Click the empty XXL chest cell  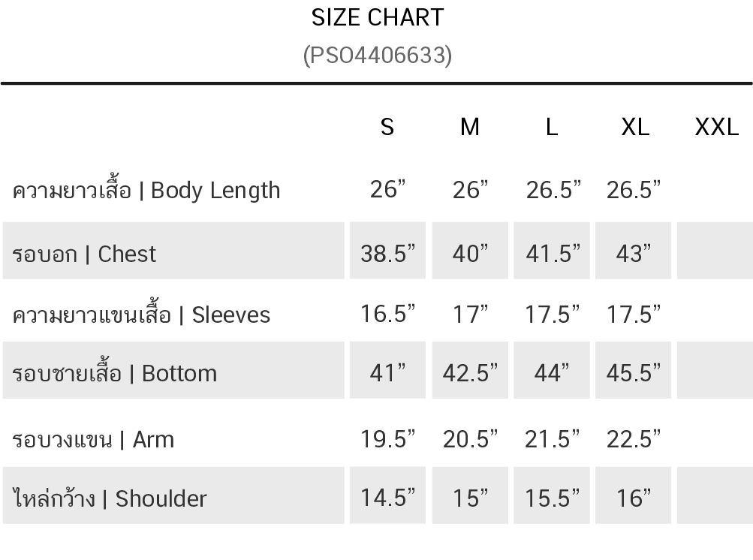click(715, 251)
